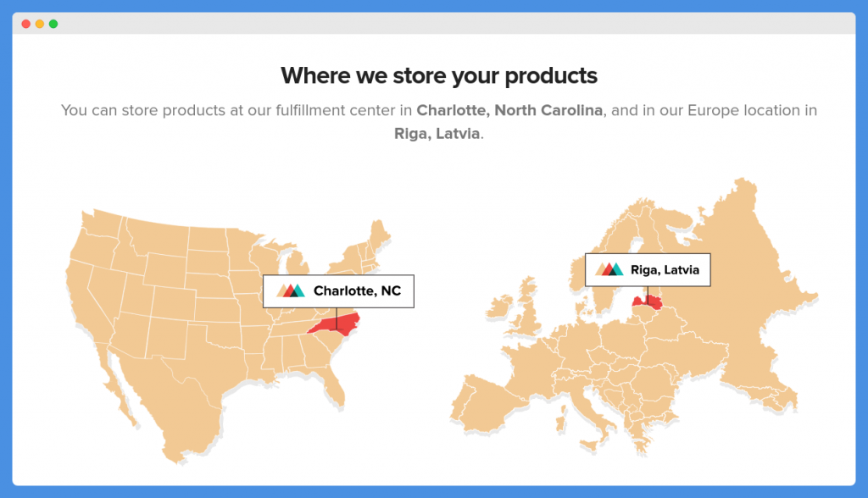Click the Where we store your products heading
868x498 pixels.
click(439, 76)
